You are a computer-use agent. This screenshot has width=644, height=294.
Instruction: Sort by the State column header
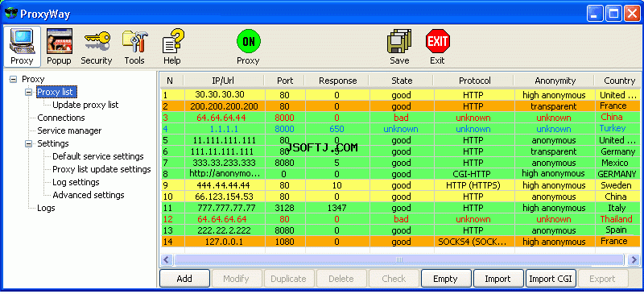point(401,81)
